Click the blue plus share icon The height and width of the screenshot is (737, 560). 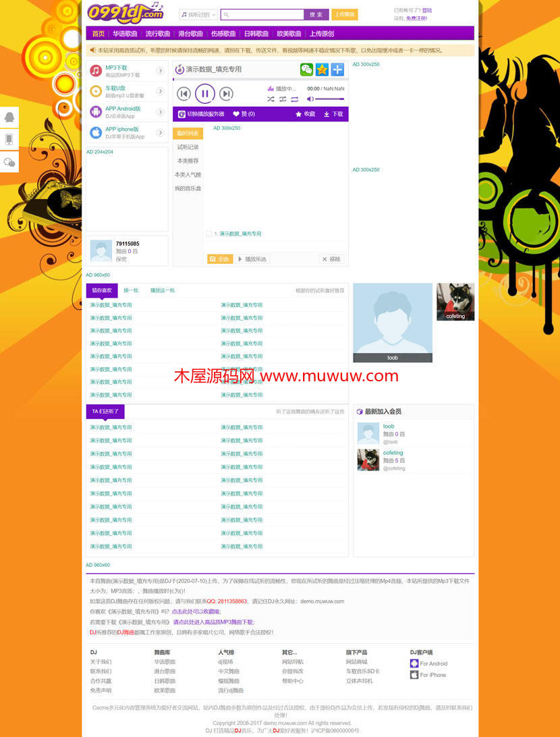[x=337, y=70]
